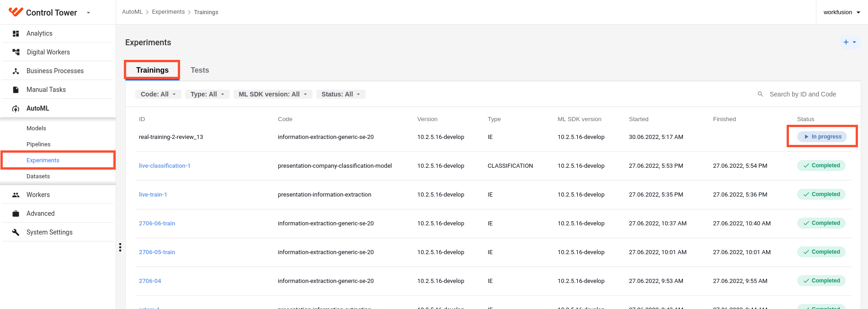Click the Analytics dashboard icon
The image size is (868, 309).
tap(16, 33)
